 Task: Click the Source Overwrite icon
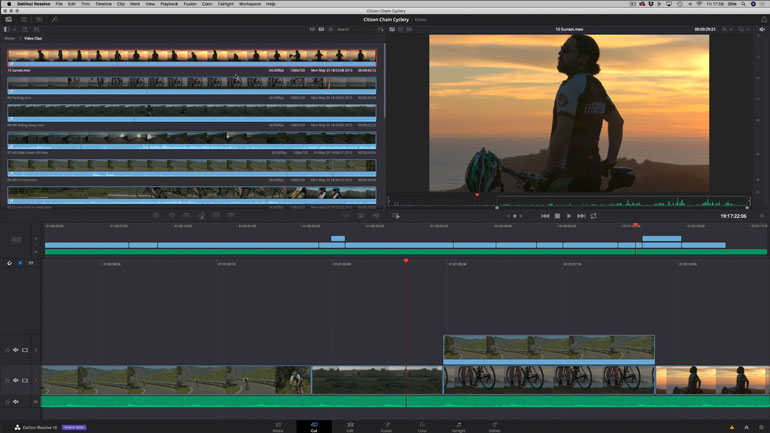click(231, 216)
